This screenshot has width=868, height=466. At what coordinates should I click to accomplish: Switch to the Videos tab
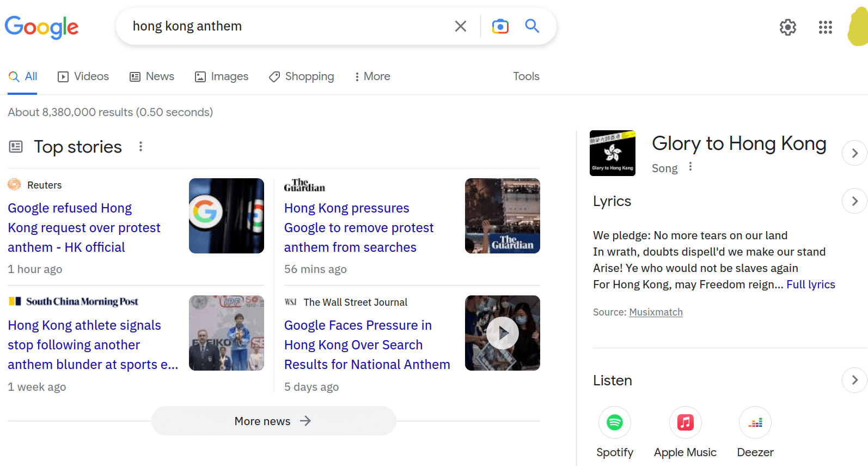point(83,76)
